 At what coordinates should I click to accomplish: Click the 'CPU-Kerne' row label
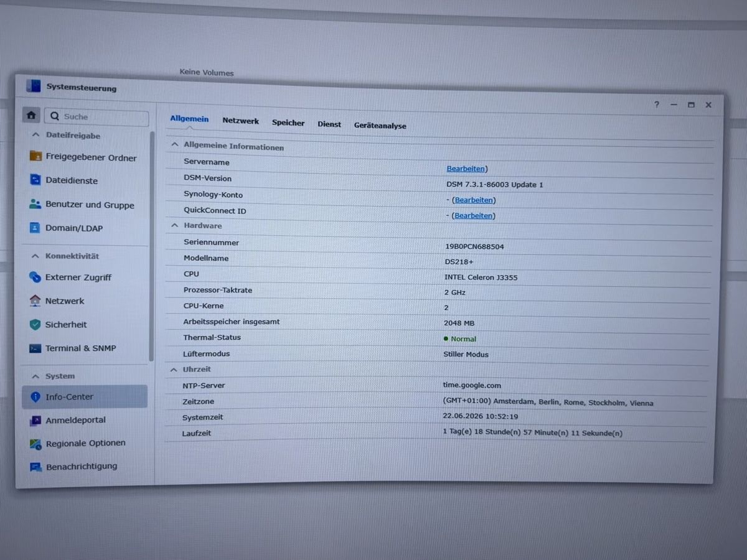(204, 306)
